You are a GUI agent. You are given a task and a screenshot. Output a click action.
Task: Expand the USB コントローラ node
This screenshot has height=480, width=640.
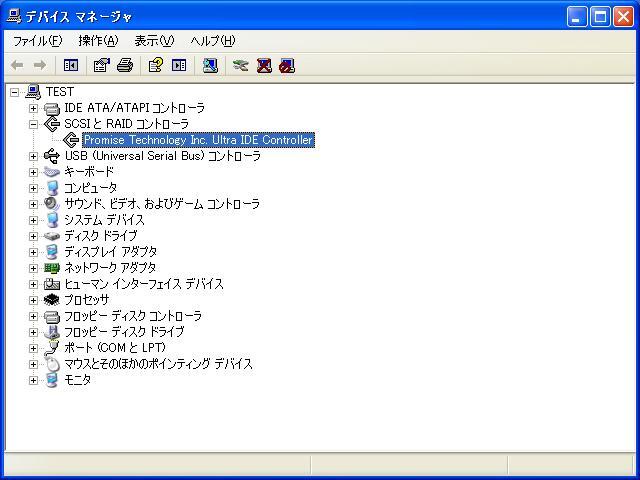click(33, 156)
